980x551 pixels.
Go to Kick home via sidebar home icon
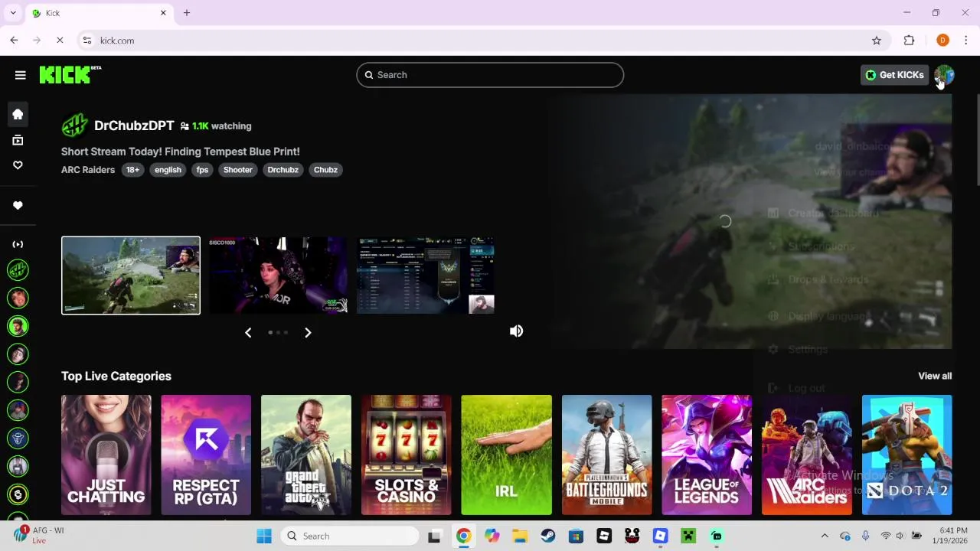point(18,114)
